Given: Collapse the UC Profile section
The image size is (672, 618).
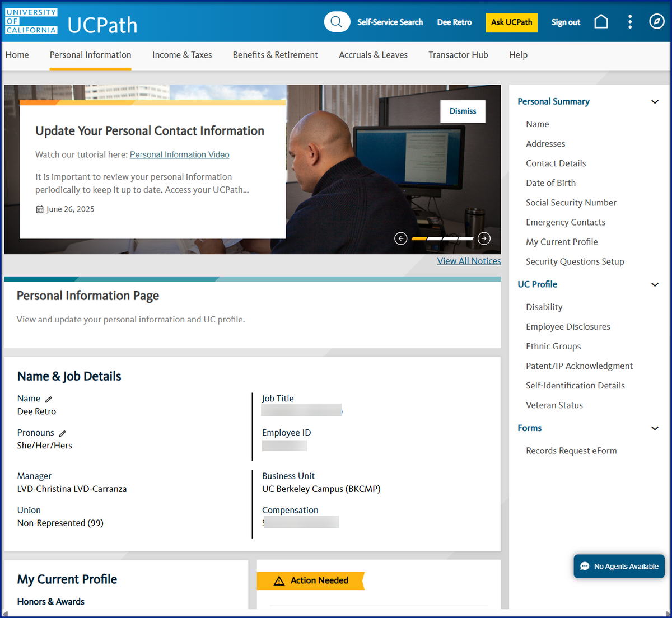Looking at the screenshot, I should [655, 285].
